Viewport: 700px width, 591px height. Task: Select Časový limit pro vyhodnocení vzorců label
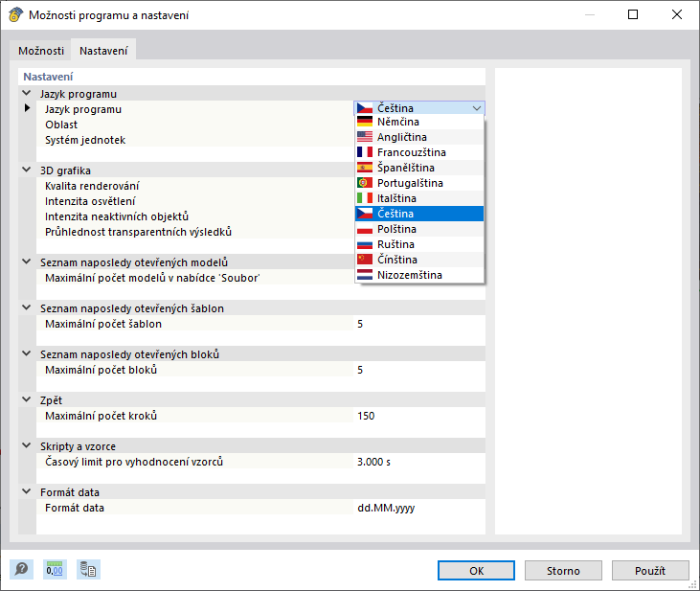[134, 462]
